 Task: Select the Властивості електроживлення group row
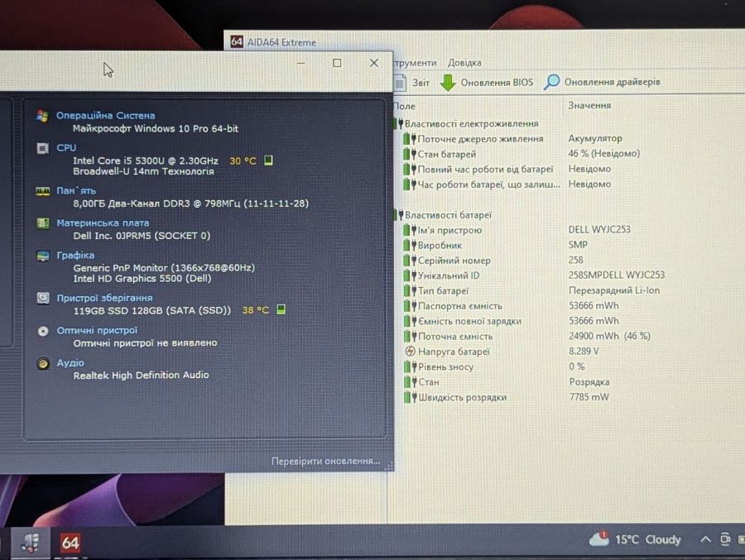[x=467, y=123]
